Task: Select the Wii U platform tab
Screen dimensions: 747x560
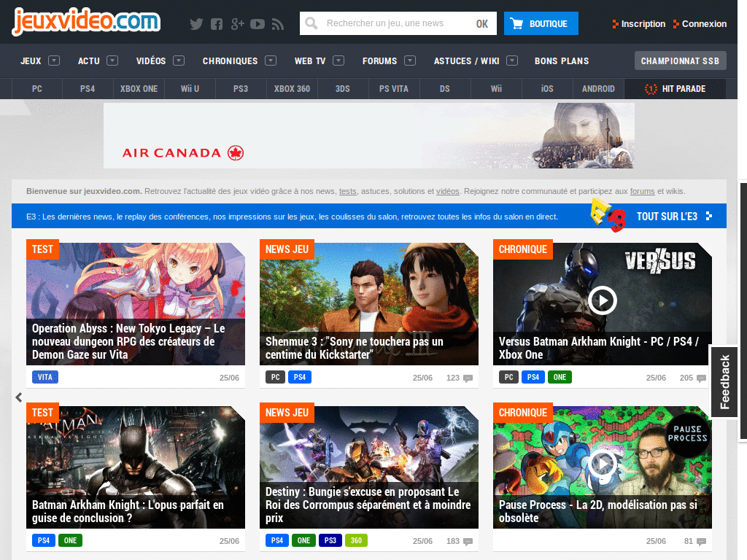Action: pyautogui.click(x=190, y=88)
